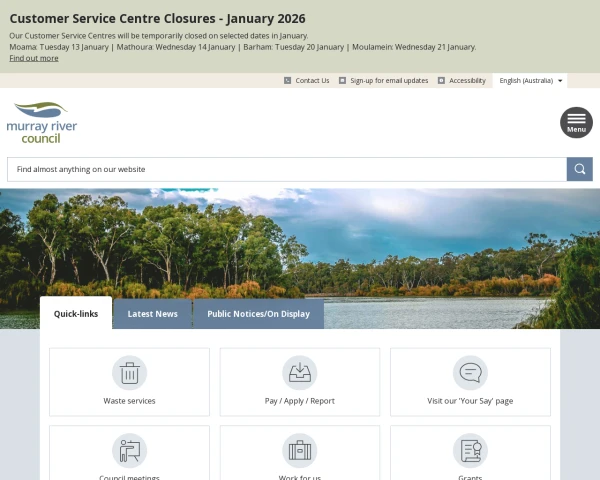Viewport: 600px width, 480px height.
Task: Expand the English (Australia) language dropdown
Action: coord(530,80)
